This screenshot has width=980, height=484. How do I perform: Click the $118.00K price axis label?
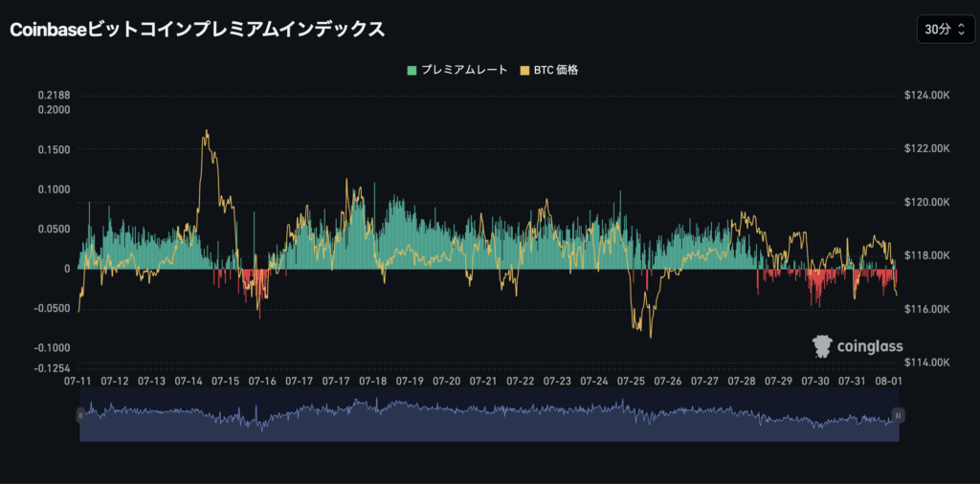926,255
